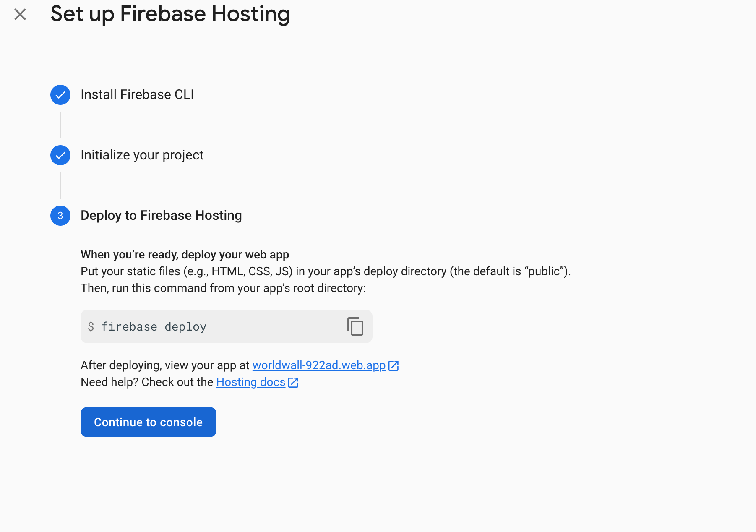
Task: Open the worldwall-922ad.web.app link
Action: click(x=319, y=365)
